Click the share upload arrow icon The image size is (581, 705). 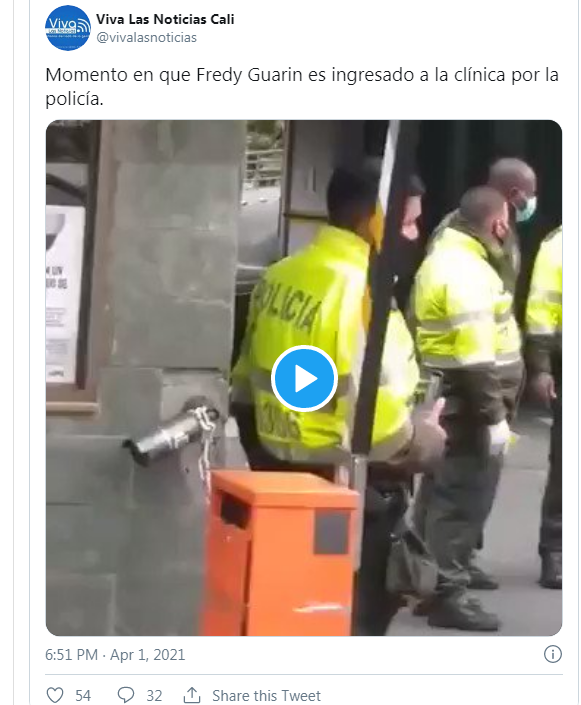192,695
